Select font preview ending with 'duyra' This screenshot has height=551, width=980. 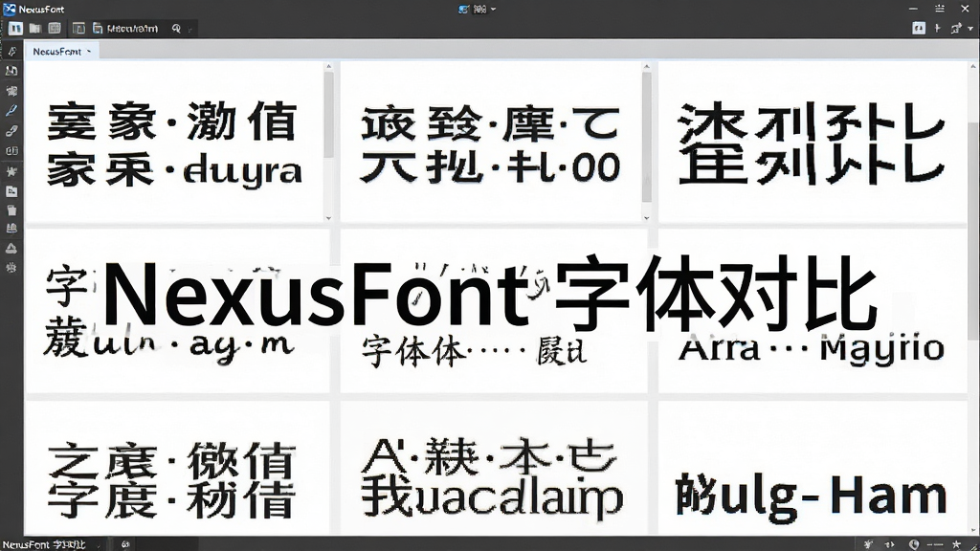(175, 143)
